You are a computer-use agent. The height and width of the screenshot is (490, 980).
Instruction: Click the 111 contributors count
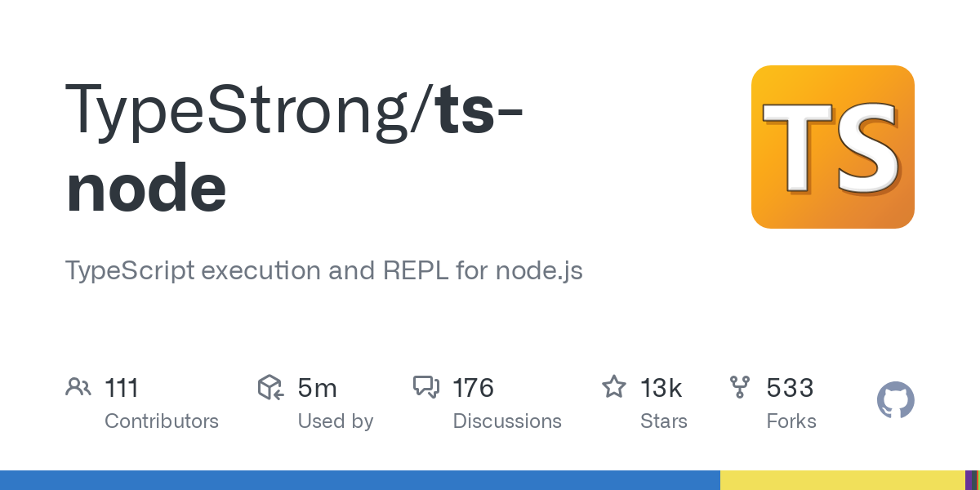tap(122, 387)
